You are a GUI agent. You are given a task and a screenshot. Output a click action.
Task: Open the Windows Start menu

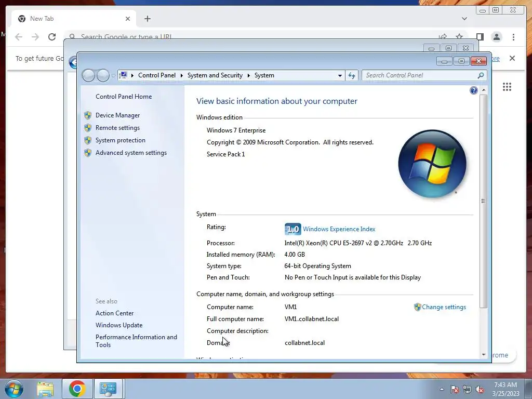[14, 389]
